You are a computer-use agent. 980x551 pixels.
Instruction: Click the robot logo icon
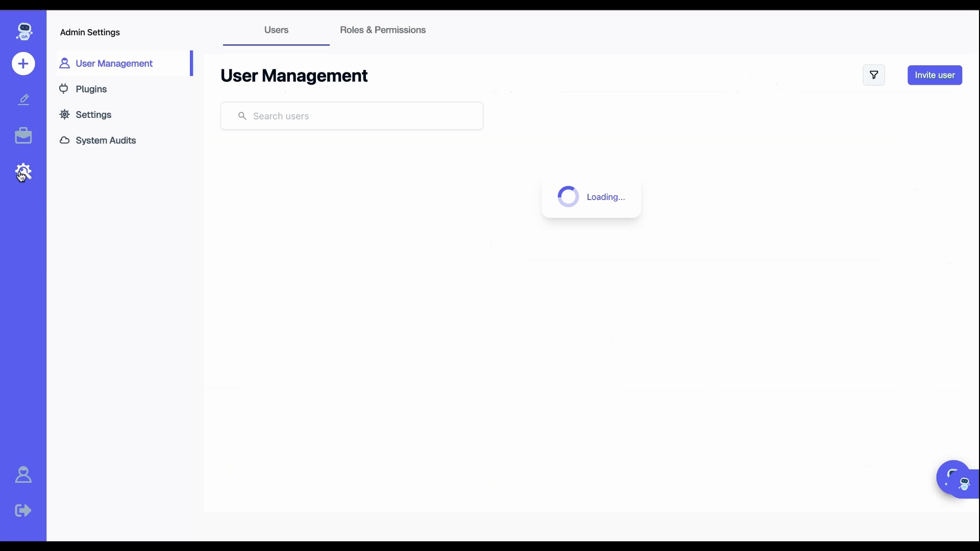pos(23,32)
